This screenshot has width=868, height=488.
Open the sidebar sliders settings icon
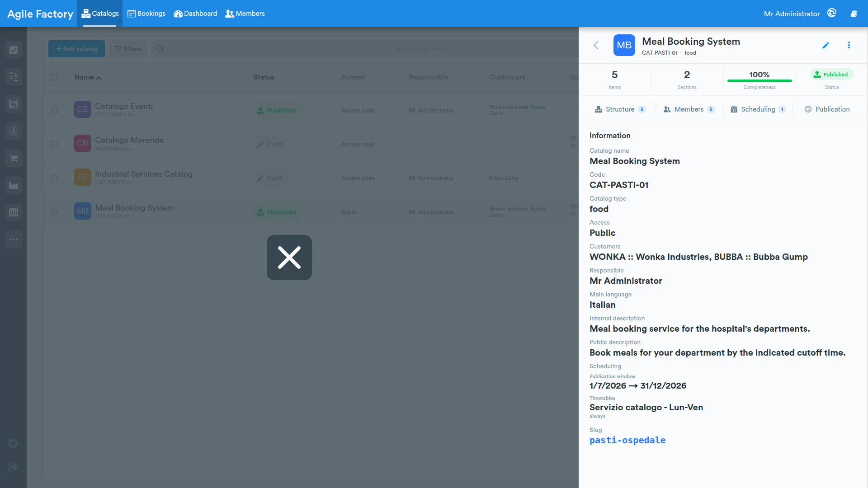pyautogui.click(x=14, y=77)
